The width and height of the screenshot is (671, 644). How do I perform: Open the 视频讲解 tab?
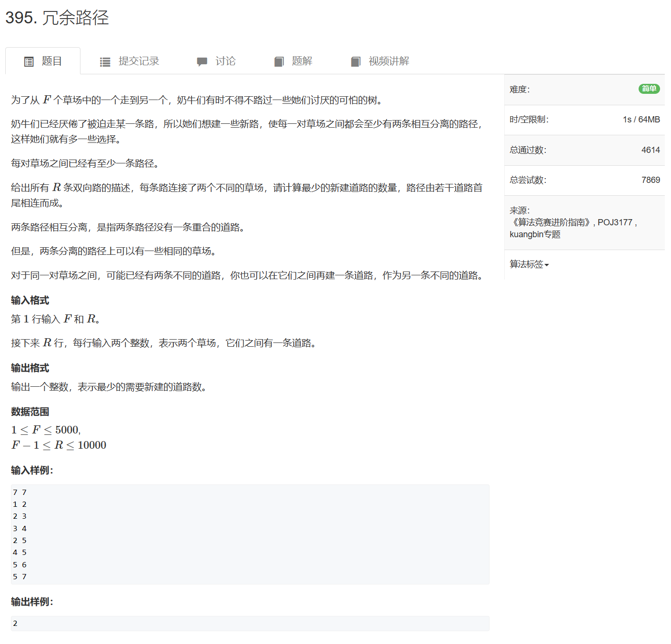click(x=380, y=61)
